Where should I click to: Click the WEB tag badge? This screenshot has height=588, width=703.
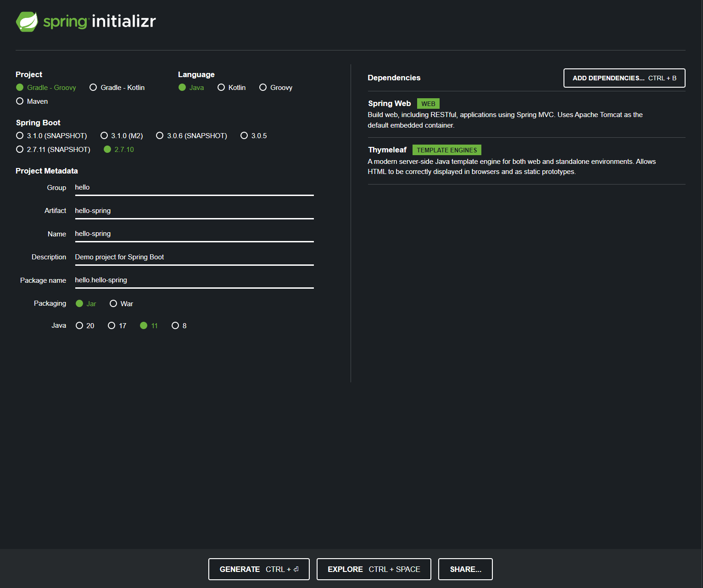click(428, 104)
